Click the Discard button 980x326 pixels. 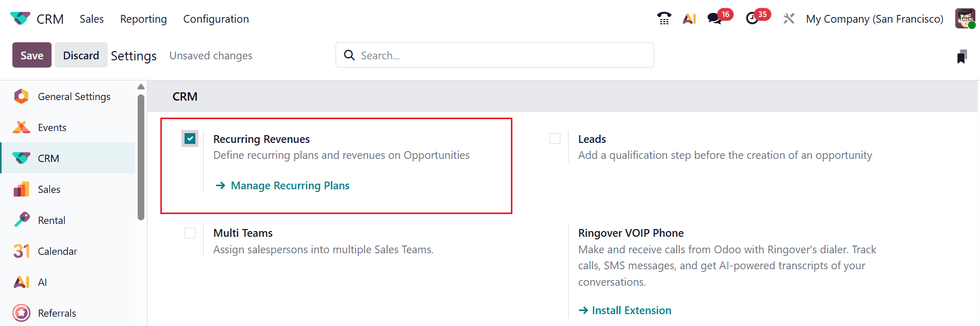tap(81, 55)
